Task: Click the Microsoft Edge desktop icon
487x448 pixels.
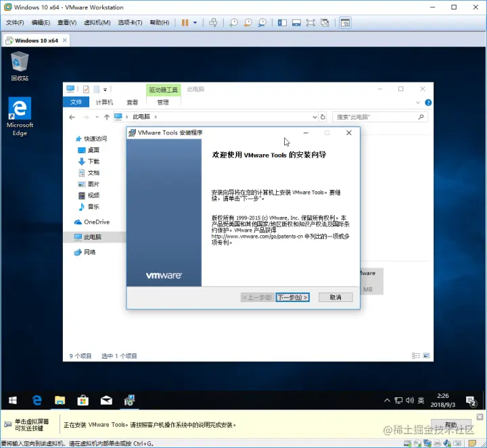Action: coord(20,117)
